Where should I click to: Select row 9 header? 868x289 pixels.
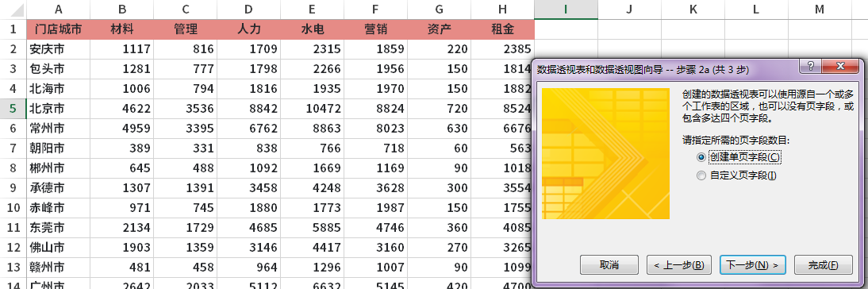coord(13,187)
